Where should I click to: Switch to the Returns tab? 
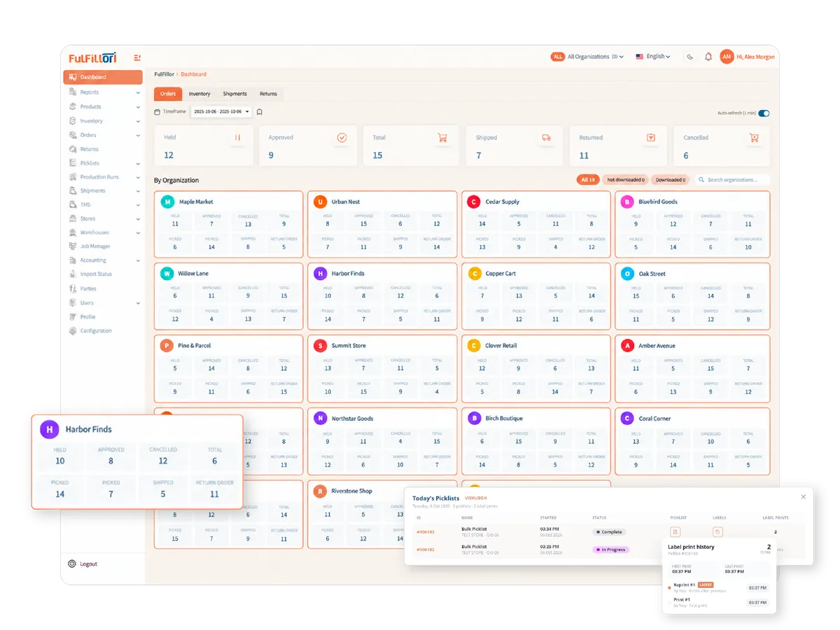[x=268, y=94]
